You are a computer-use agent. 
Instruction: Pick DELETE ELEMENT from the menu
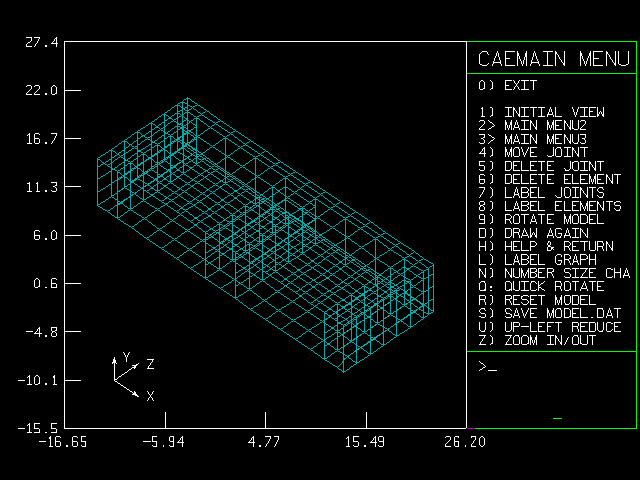point(549,179)
